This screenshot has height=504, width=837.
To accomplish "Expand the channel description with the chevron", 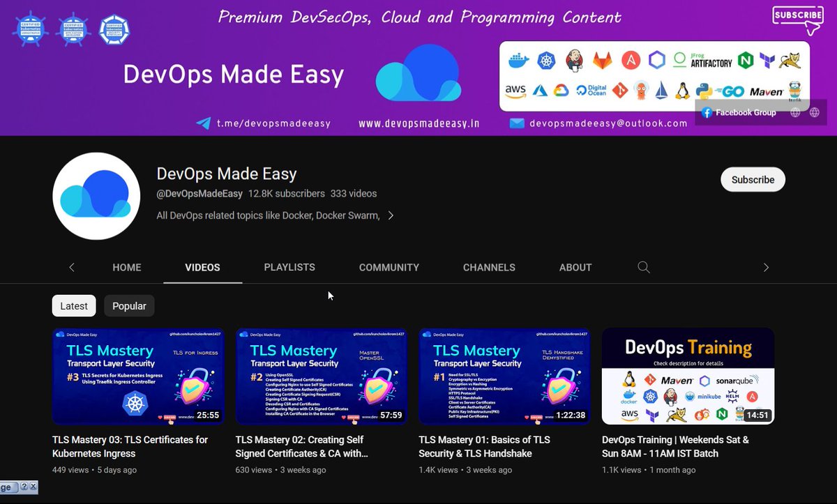I will (391, 215).
